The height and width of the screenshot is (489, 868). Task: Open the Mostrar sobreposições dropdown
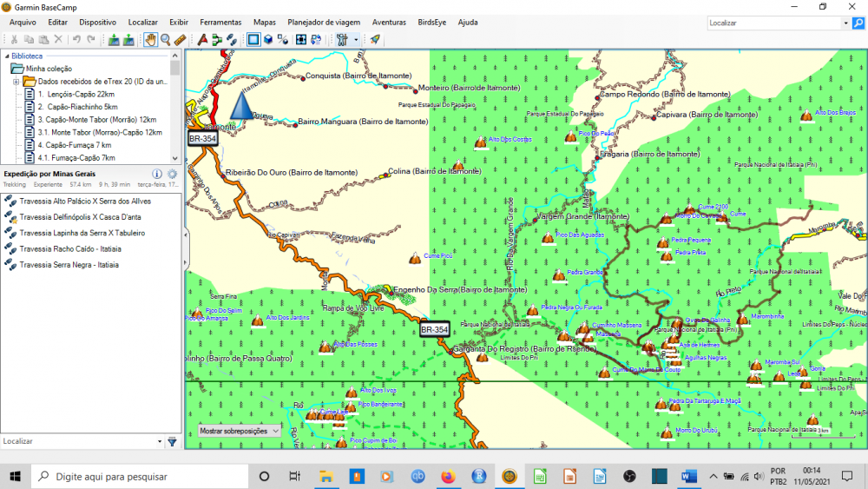coord(240,431)
